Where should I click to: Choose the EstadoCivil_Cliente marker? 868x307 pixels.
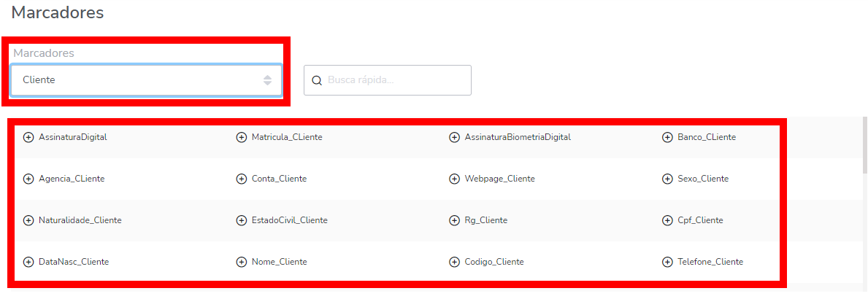coord(290,220)
